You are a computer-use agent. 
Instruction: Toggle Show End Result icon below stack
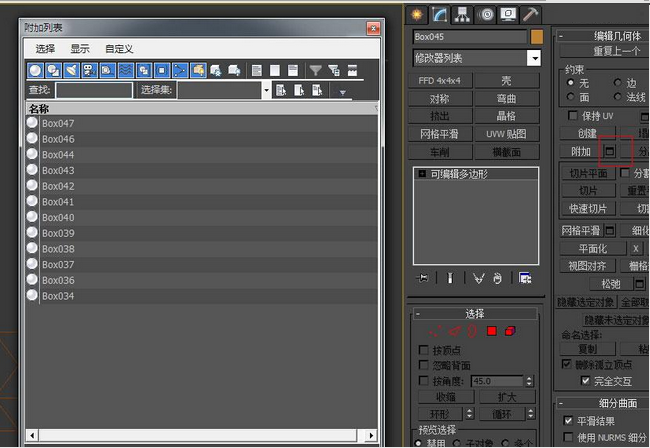(450, 278)
